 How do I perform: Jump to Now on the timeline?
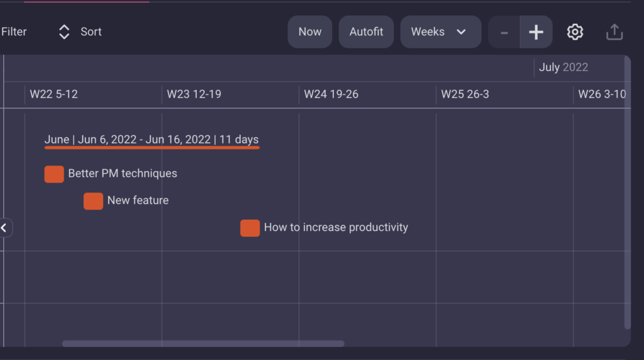click(x=309, y=31)
